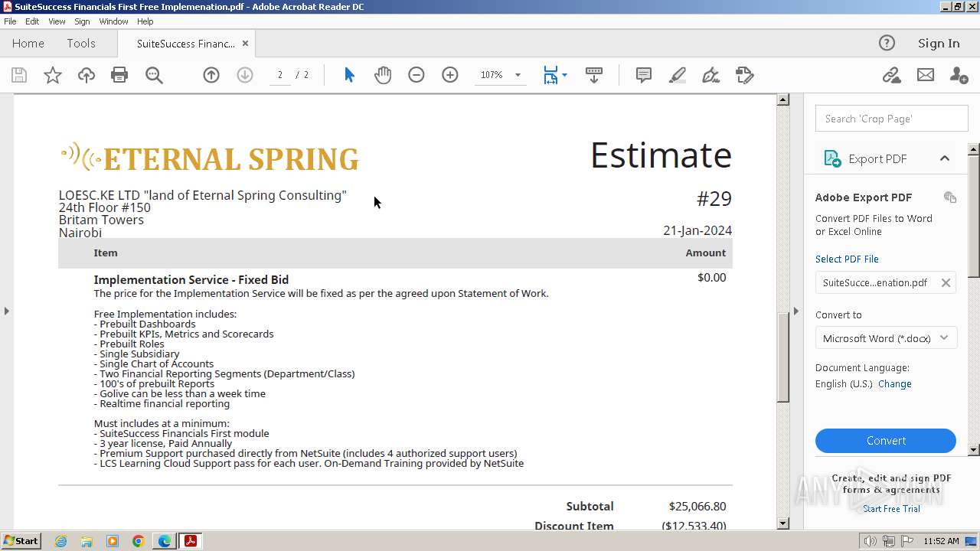Launch Internet Explorer from the taskbar
Screen dimensions: 980x551
tap(60, 541)
